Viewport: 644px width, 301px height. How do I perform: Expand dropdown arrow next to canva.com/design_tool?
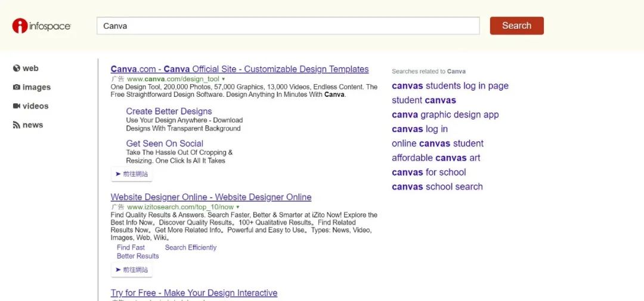point(224,79)
